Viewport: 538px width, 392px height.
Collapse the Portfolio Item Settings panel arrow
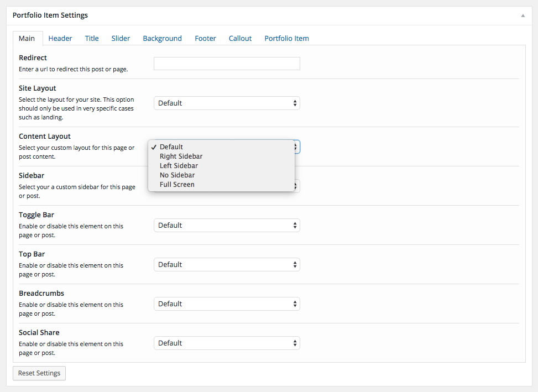pos(523,15)
